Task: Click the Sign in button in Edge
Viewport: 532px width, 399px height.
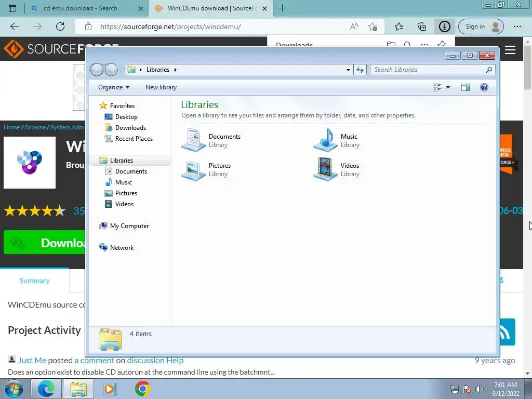Action: [481, 26]
